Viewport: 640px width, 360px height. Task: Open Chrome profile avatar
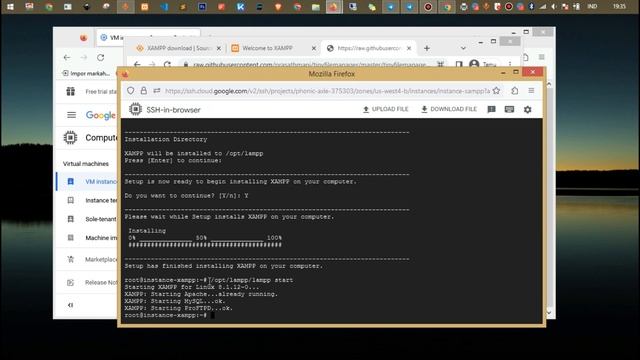(474, 64)
